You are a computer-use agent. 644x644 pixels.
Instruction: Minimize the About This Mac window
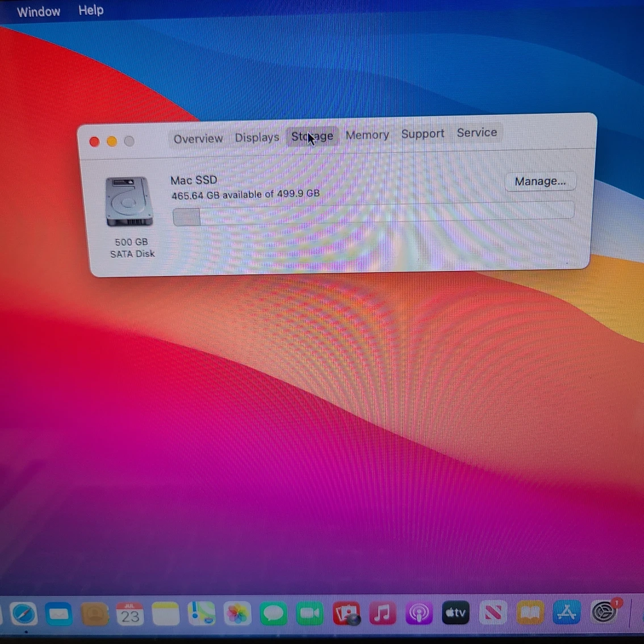pyautogui.click(x=112, y=142)
